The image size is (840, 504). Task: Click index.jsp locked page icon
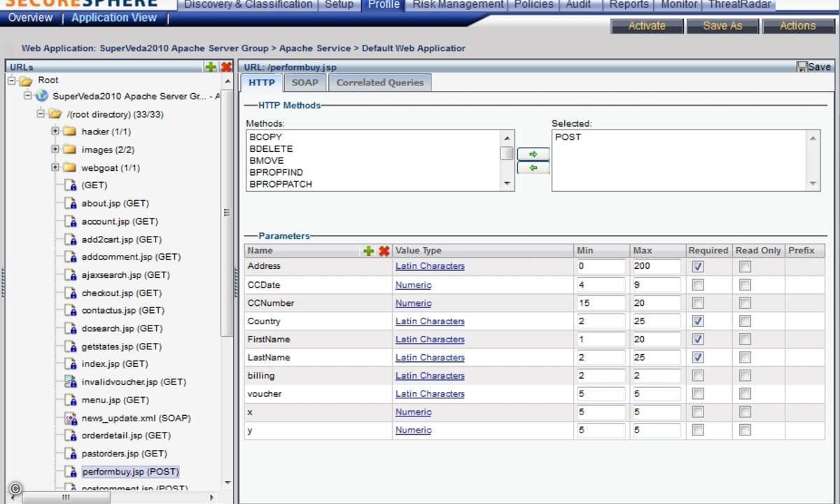[71, 364]
